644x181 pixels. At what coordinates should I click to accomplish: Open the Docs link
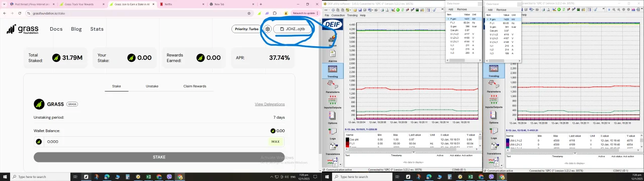tap(56, 29)
